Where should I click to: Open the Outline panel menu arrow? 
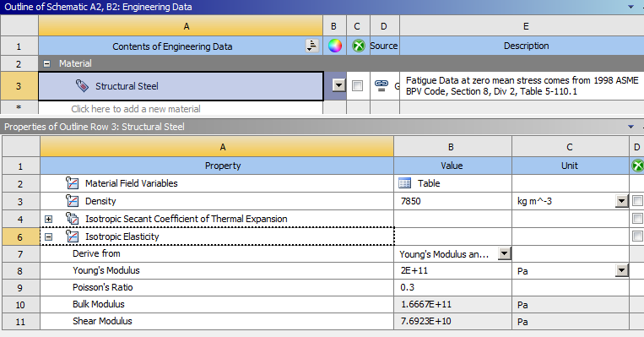click(630, 7)
